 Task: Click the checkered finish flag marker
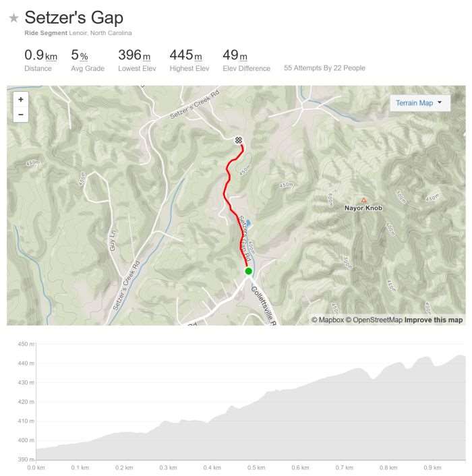coord(239,140)
